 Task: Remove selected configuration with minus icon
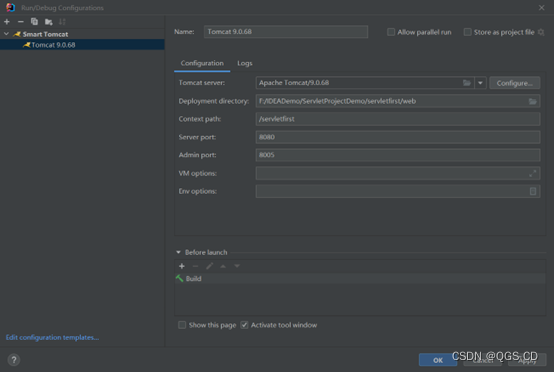[x=20, y=22]
